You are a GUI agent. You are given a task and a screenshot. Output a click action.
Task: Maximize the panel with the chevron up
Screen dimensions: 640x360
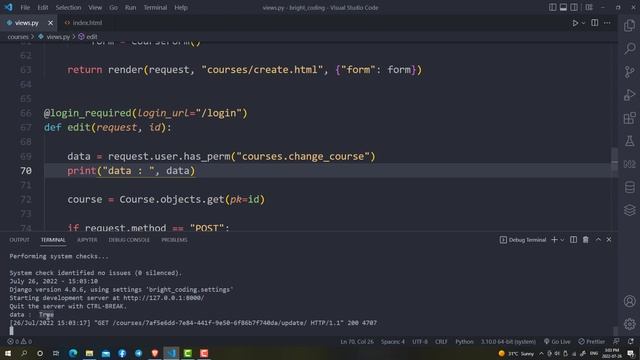pos(598,240)
